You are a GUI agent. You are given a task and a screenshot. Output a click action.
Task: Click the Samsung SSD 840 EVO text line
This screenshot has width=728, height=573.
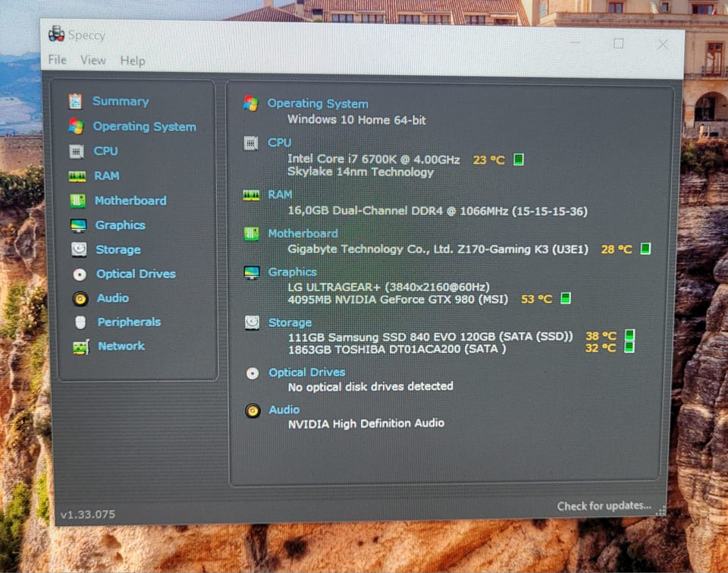(431, 337)
